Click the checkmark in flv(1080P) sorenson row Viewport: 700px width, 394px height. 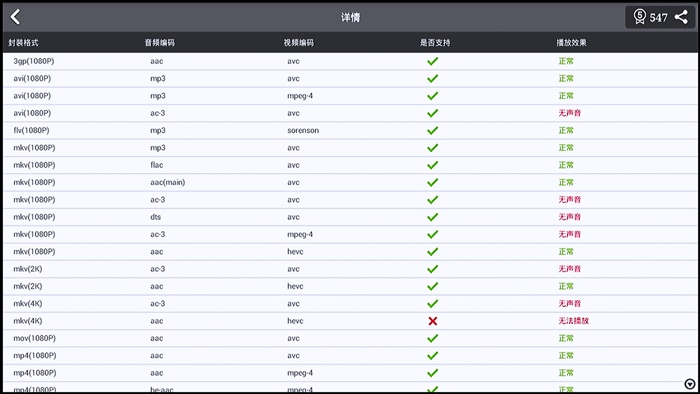pos(433,130)
